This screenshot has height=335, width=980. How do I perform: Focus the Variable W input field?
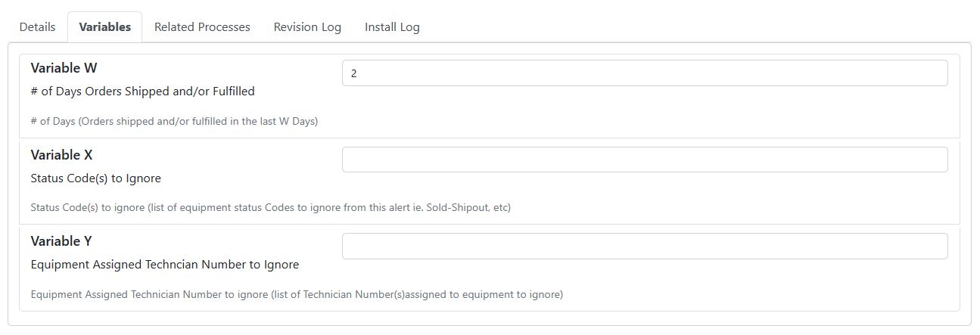(x=645, y=73)
